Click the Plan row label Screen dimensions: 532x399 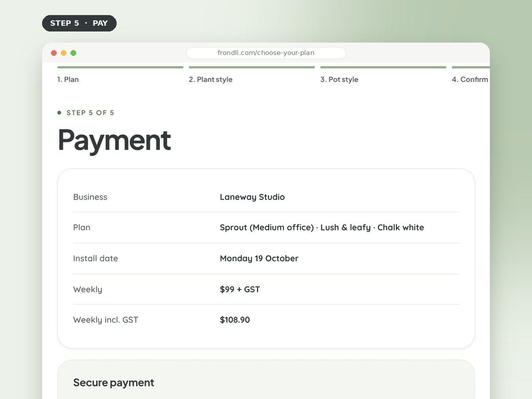click(x=82, y=227)
